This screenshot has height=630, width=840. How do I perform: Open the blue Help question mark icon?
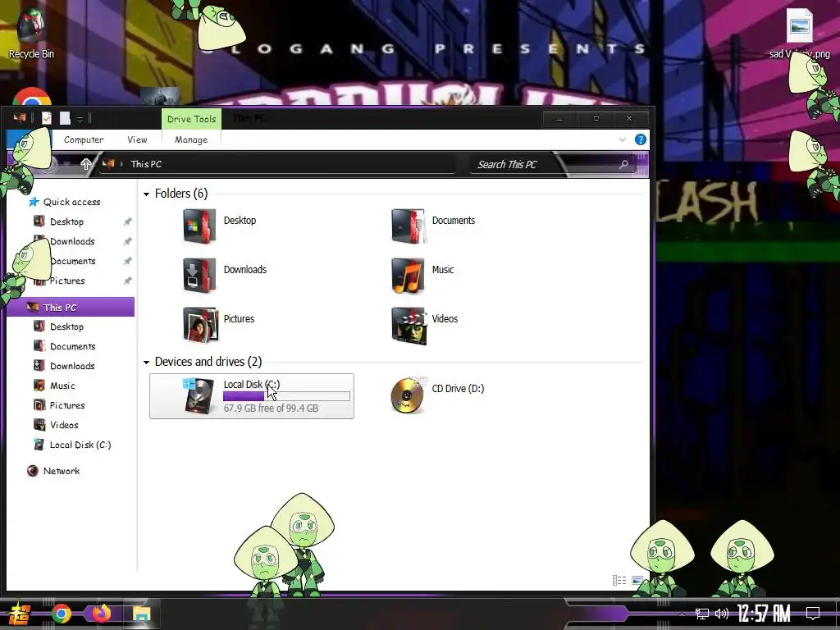[x=640, y=139]
